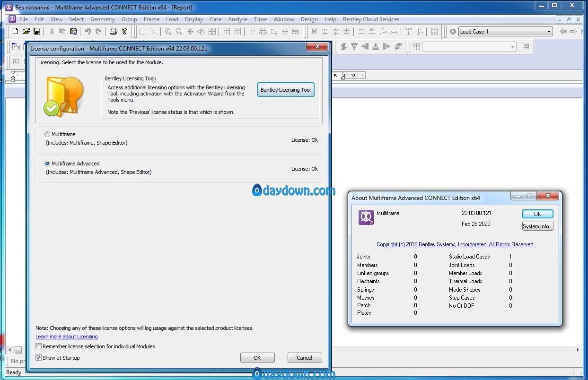Click the Save floppy disk icon

37,32
